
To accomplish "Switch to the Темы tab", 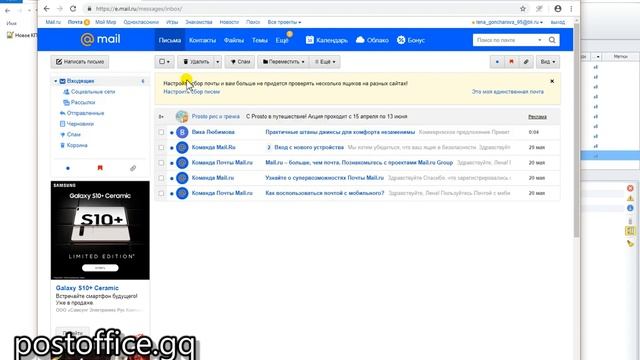I will pos(260,40).
